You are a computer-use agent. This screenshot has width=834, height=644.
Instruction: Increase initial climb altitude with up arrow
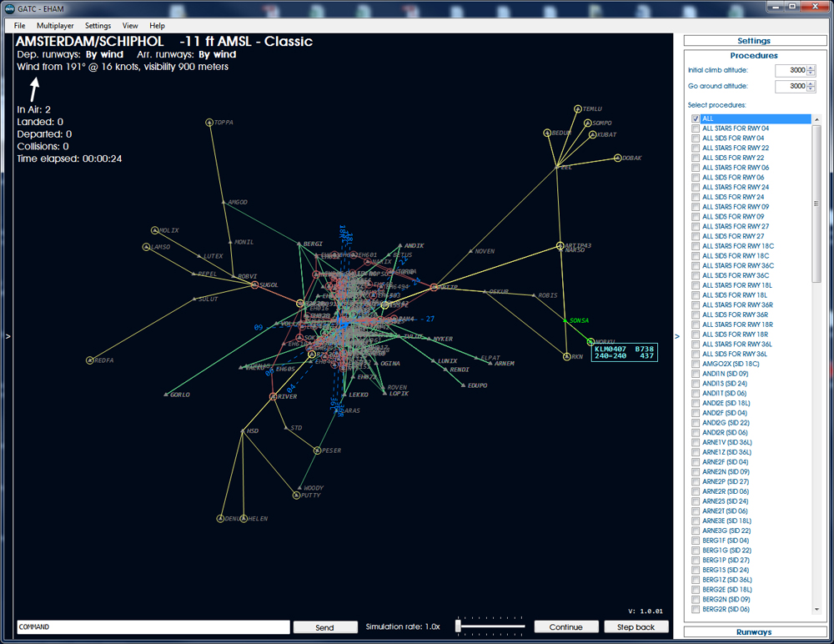click(811, 68)
